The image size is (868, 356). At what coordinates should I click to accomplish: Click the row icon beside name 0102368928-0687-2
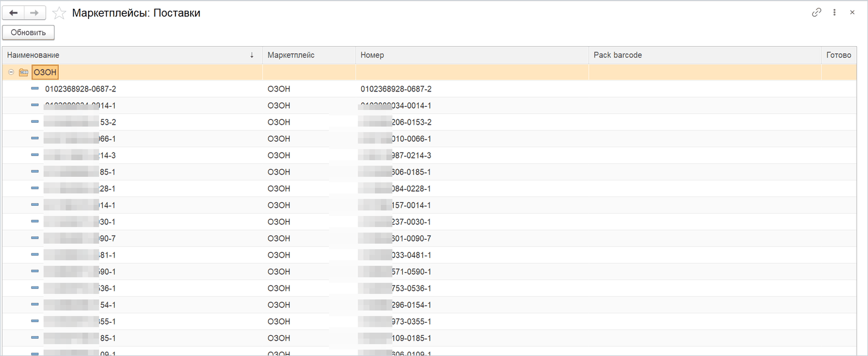(x=35, y=89)
